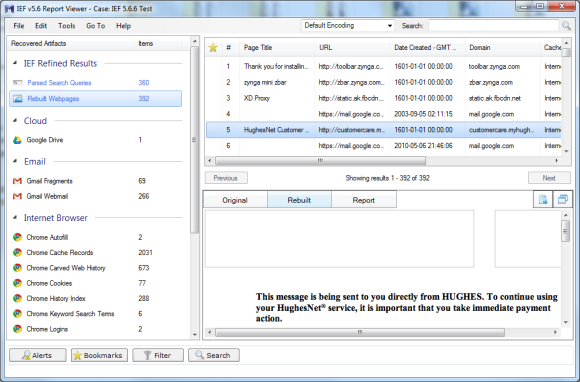Select Rebuilt Webpages in the tree

(x=95, y=99)
